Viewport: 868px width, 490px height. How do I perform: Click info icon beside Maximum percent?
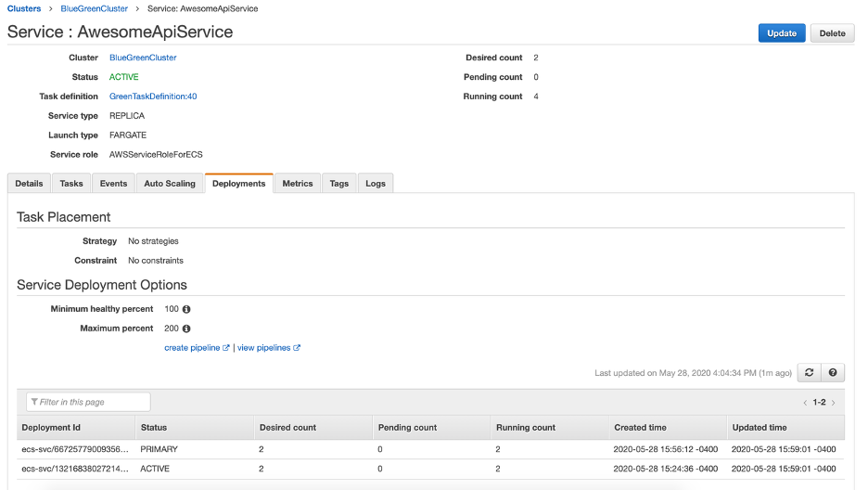[186, 329]
